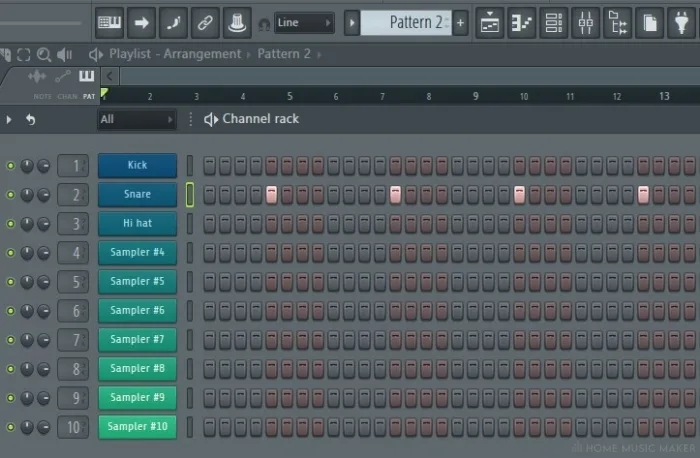
Task: Open Channel rack options three dots
Action: coord(191,119)
